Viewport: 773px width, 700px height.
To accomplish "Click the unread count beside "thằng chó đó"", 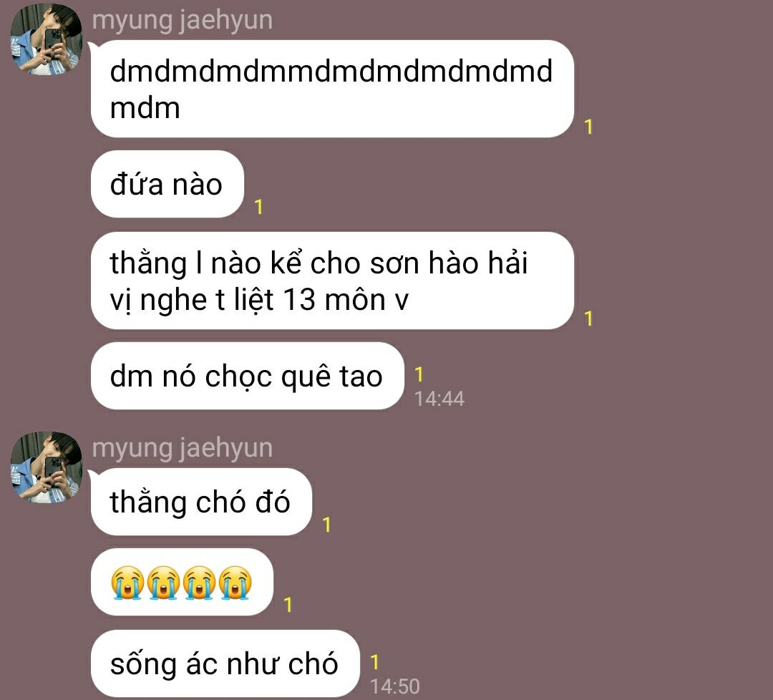I will pyautogui.click(x=326, y=525).
